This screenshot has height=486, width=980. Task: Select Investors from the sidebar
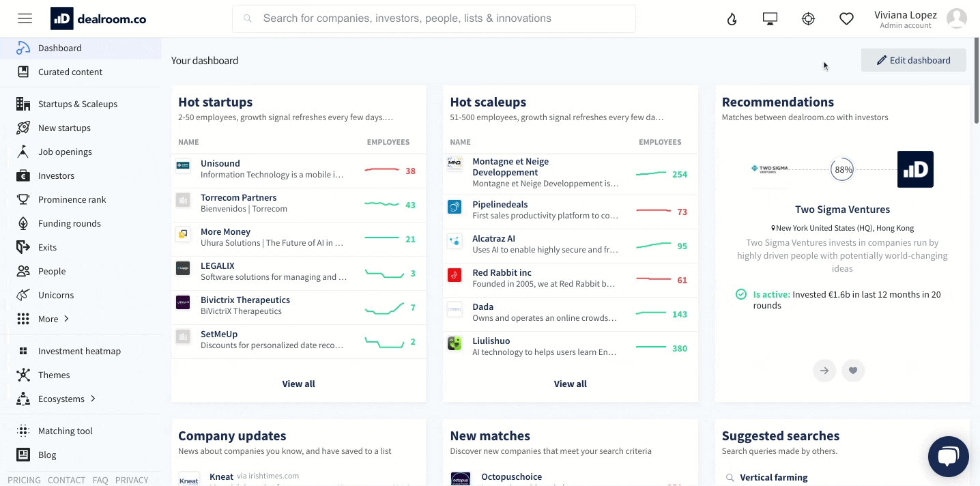[56, 175]
